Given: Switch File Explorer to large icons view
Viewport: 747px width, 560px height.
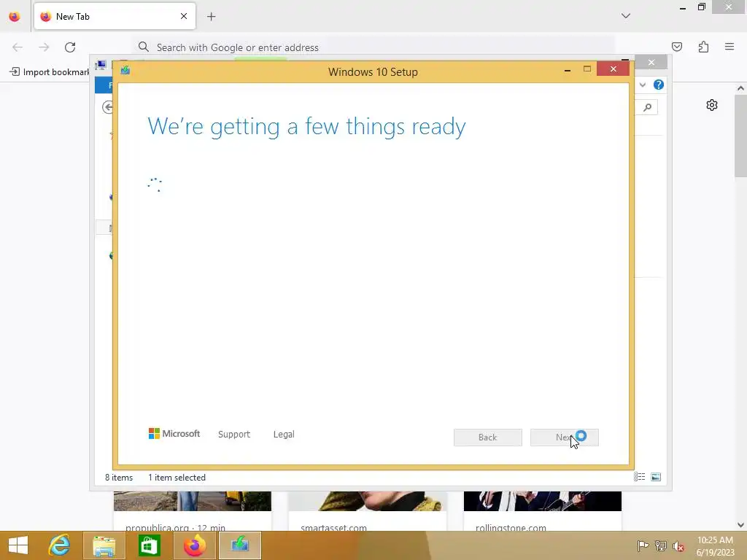Looking at the screenshot, I should [x=656, y=477].
